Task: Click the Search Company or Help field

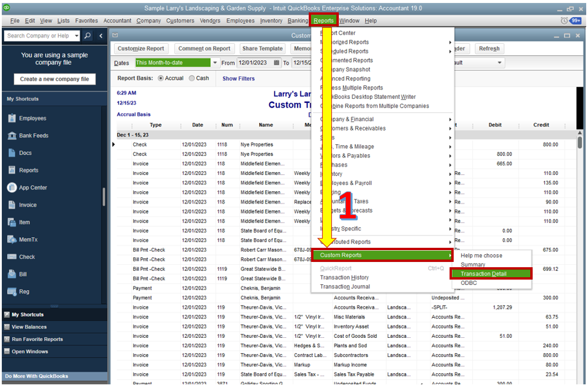Action: click(38, 35)
